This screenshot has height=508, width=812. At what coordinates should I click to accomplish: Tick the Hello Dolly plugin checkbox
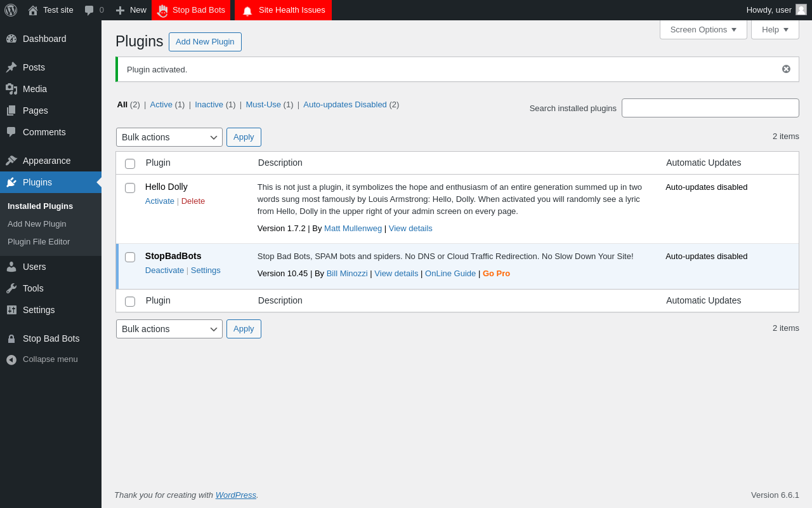(x=130, y=188)
